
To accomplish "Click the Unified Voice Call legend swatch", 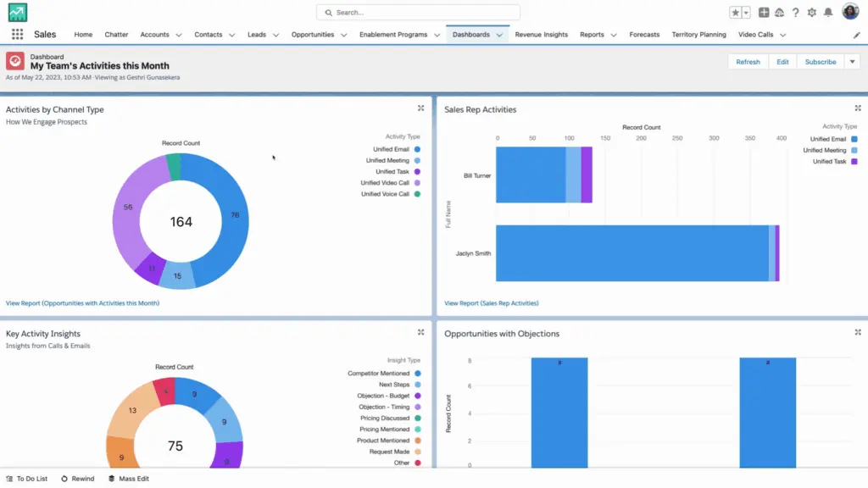I will pos(417,194).
